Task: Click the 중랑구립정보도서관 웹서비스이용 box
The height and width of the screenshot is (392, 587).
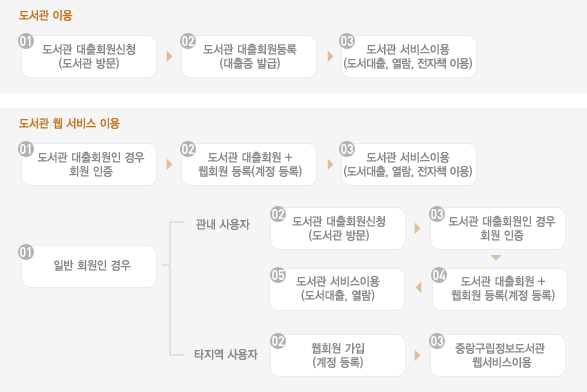Action: 498,355
